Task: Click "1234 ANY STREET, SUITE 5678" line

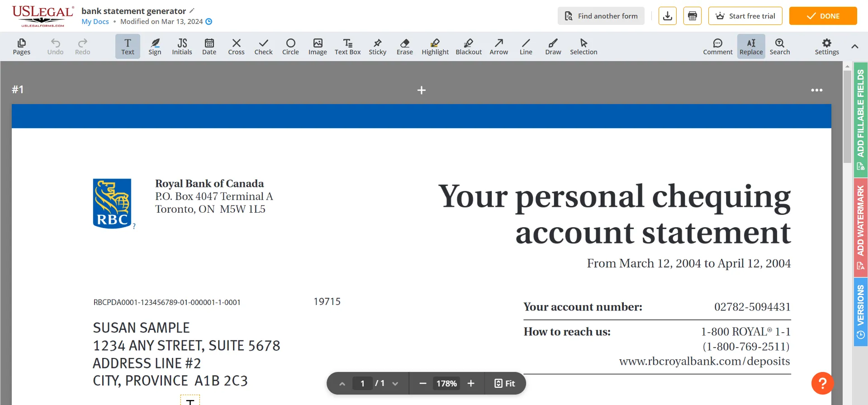Action: coord(186,346)
